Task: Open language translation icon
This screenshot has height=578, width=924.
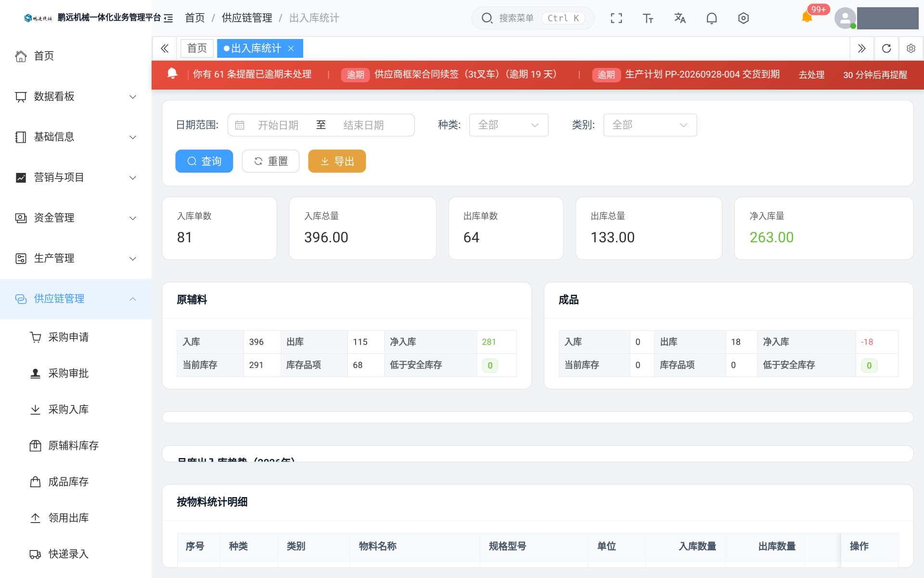Action: click(x=680, y=18)
